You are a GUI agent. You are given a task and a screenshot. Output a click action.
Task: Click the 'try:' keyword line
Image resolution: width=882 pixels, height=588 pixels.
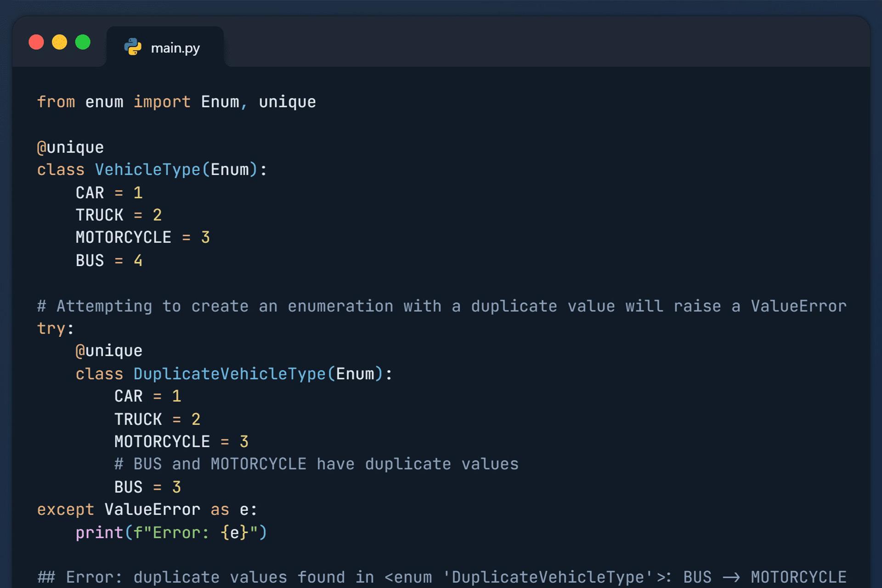pyautogui.click(x=55, y=329)
